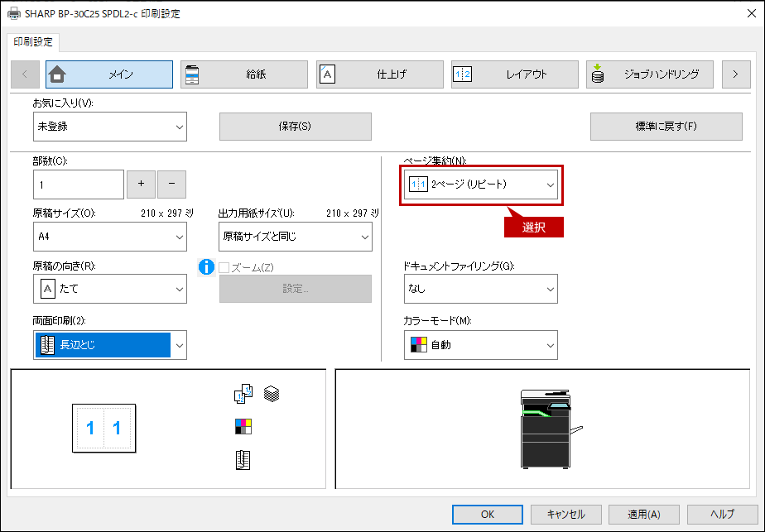Viewport: 765px width, 532px height.
Task: Open the メイン tab
Action: click(x=109, y=74)
